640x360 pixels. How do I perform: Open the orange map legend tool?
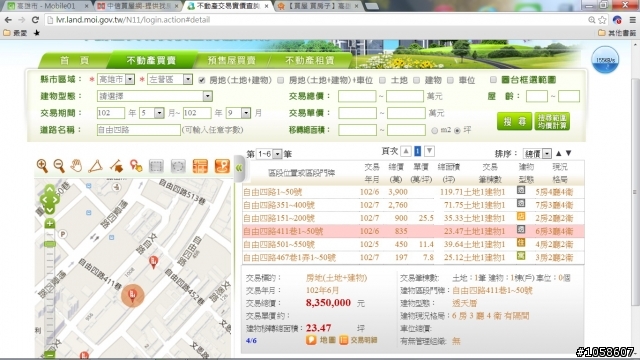pos(222,166)
